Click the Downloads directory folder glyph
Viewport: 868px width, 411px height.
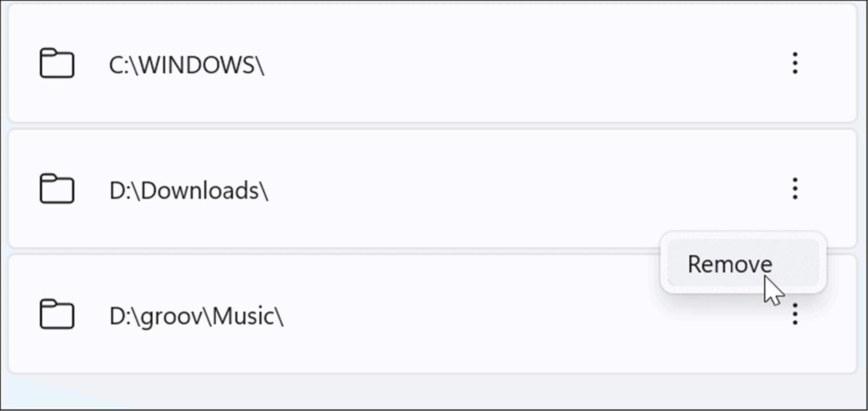57,189
